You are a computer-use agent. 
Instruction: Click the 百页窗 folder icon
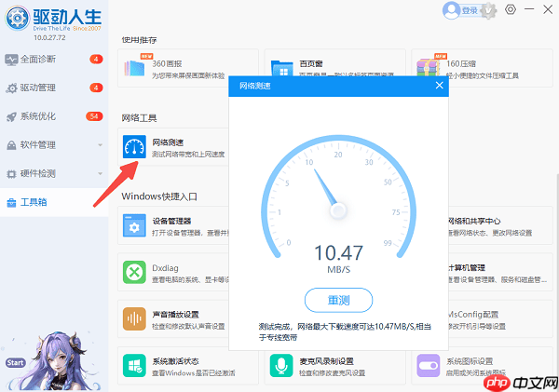(x=282, y=68)
